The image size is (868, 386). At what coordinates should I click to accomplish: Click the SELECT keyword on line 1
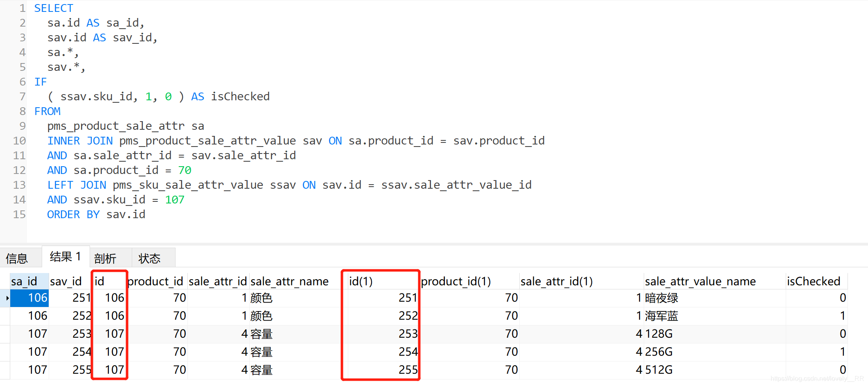tap(54, 8)
